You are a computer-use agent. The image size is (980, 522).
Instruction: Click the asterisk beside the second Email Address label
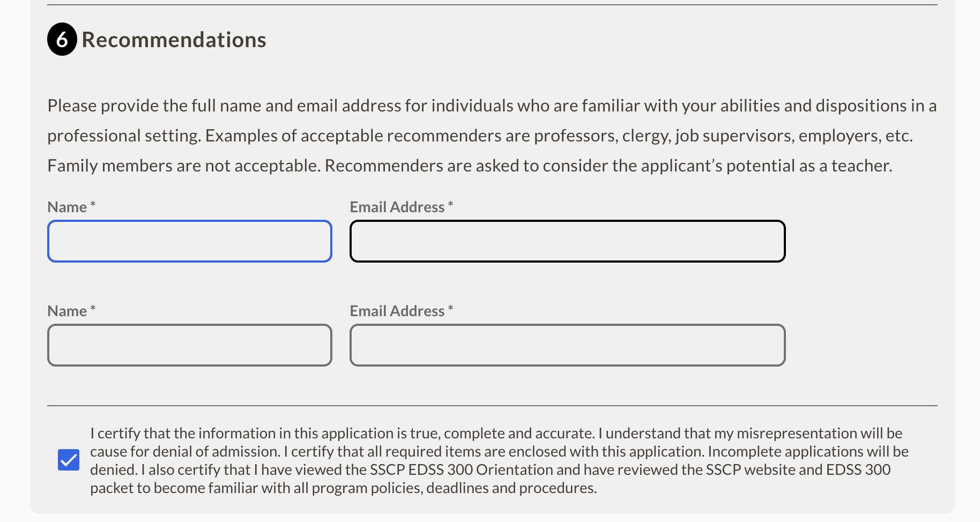[x=451, y=309]
